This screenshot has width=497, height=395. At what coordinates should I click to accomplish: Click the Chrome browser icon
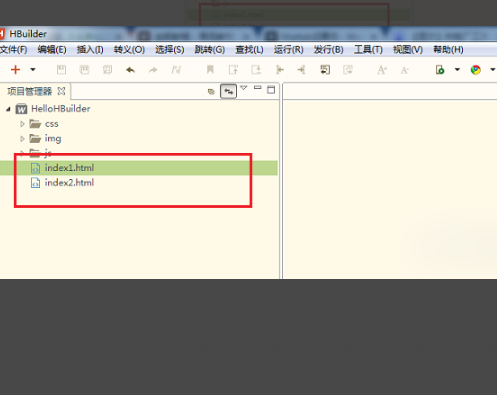pos(475,70)
